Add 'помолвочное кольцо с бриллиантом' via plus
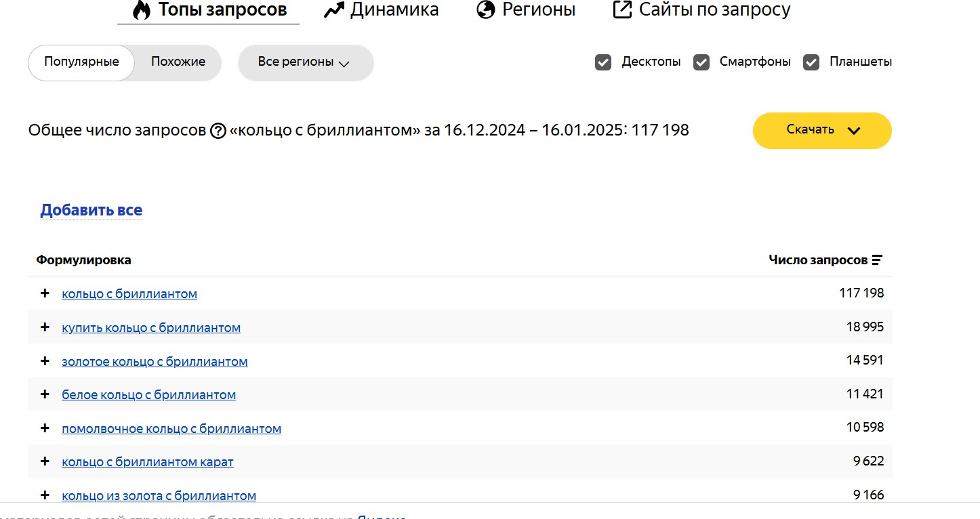980x519 pixels. 45,428
